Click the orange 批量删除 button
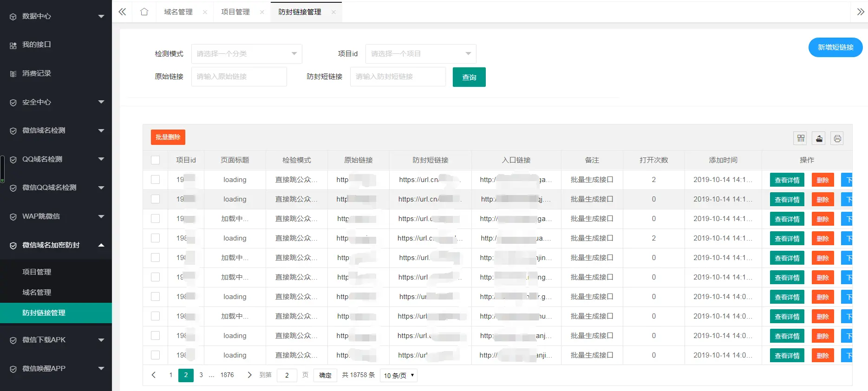 pos(168,137)
